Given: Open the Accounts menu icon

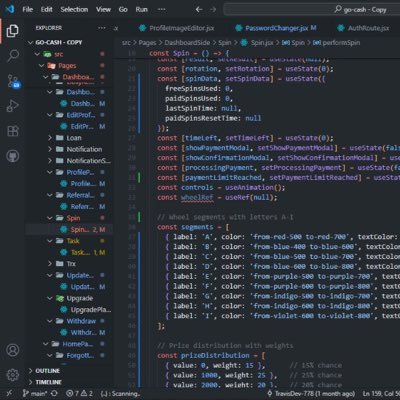Looking at the screenshot, I should tap(13, 350).
